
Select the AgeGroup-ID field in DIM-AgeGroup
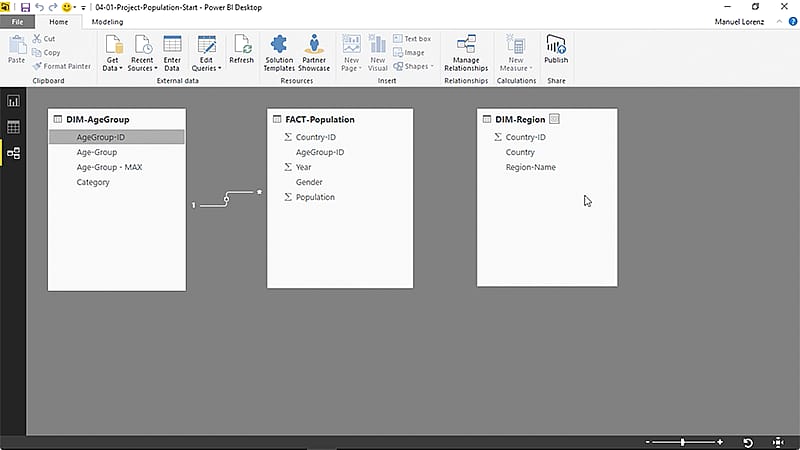click(x=117, y=137)
